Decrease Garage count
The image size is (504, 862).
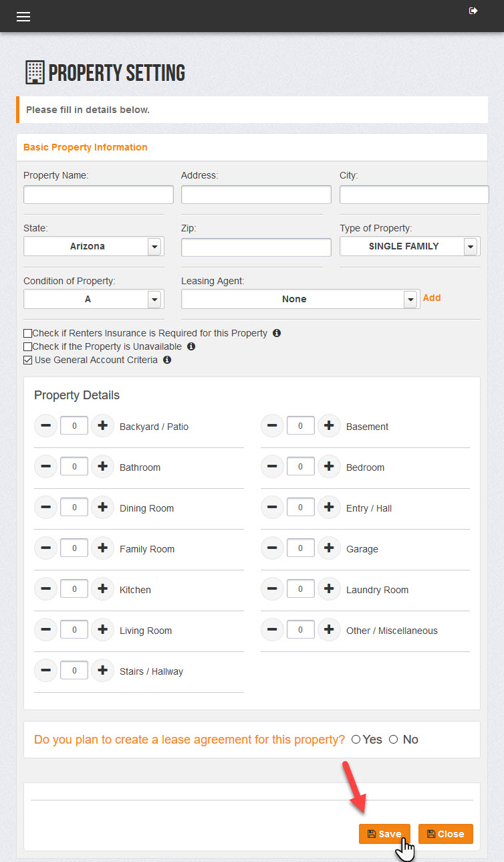click(272, 548)
